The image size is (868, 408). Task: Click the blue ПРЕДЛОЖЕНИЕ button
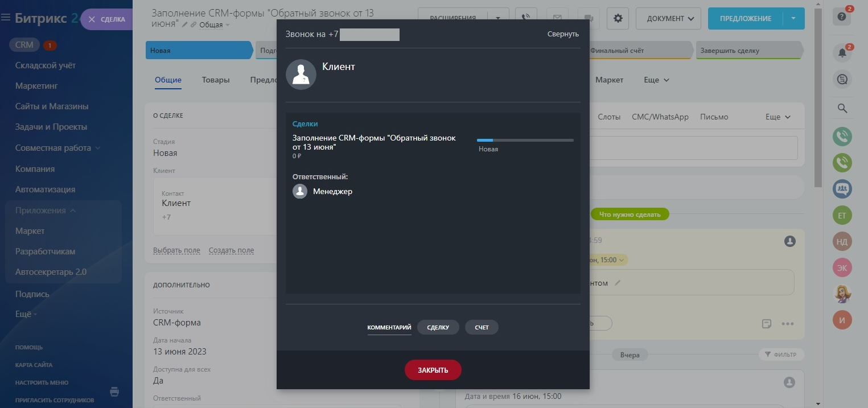(746, 18)
